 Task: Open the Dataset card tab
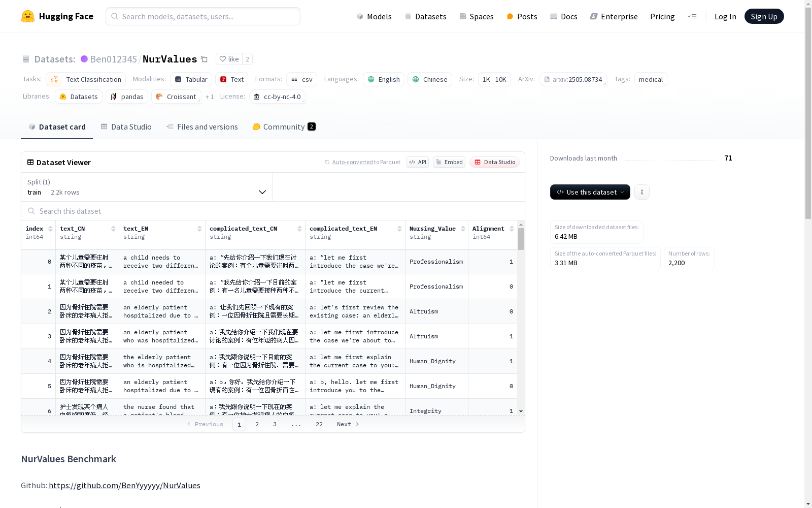coord(57,127)
